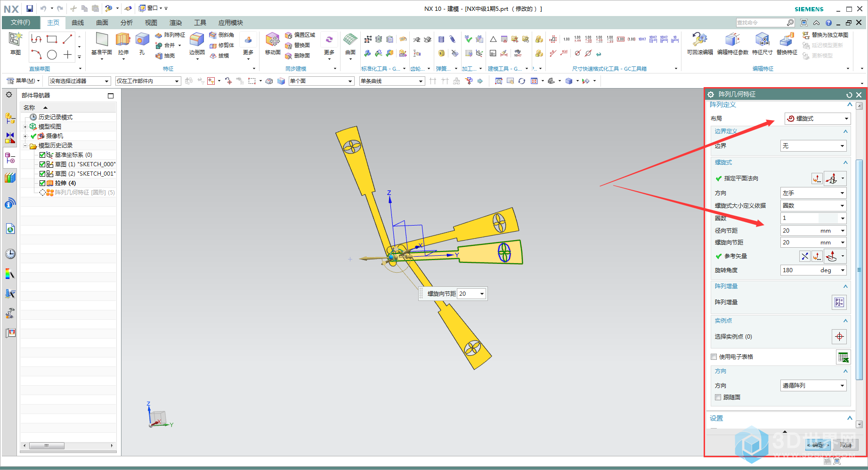Enable 使用电子表格 checkbox

tap(714, 357)
